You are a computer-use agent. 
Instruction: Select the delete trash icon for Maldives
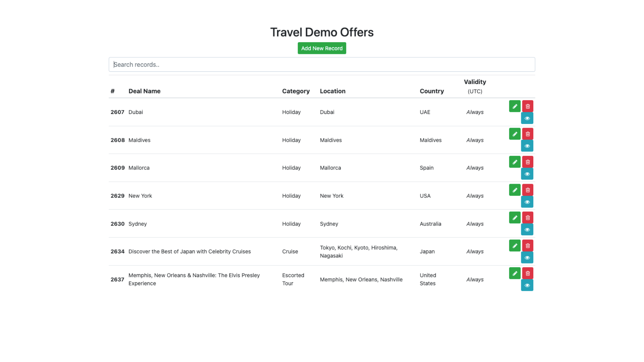coord(528,134)
